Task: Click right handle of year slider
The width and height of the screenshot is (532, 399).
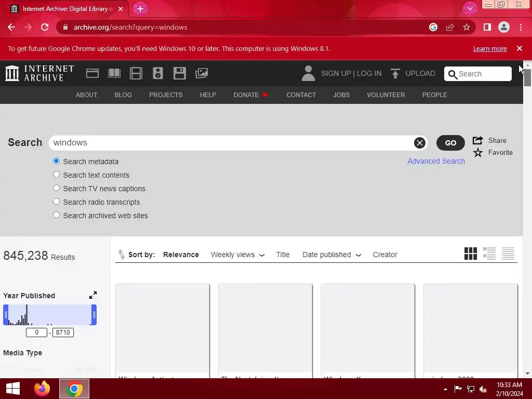Action: pyautogui.click(x=94, y=315)
